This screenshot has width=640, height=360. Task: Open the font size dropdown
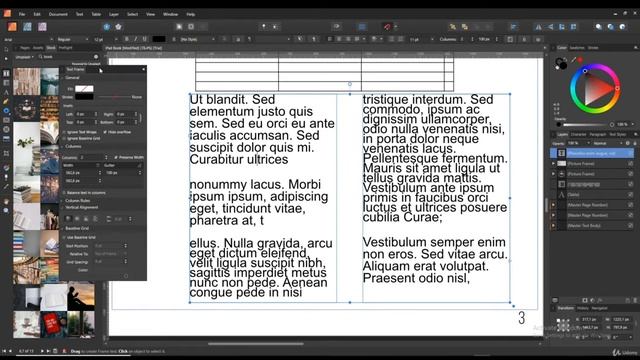click(105, 40)
